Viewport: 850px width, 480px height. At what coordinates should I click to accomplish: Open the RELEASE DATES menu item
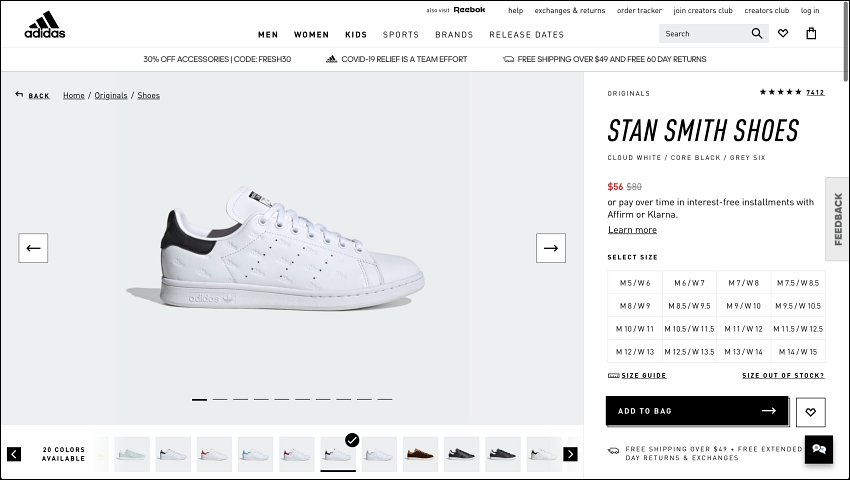pyautogui.click(x=526, y=35)
